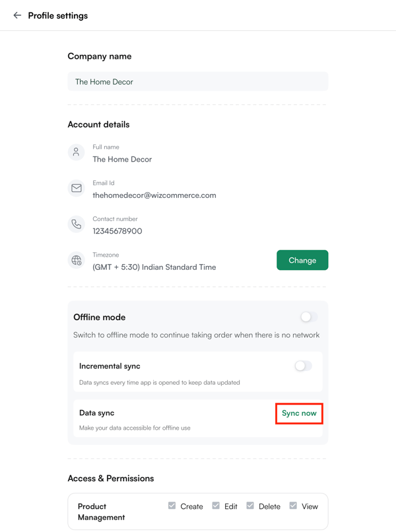Image resolution: width=396 pixels, height=532 pixels.
Task: Enable the Incremental sync toggle
Action: pos(303,366)
